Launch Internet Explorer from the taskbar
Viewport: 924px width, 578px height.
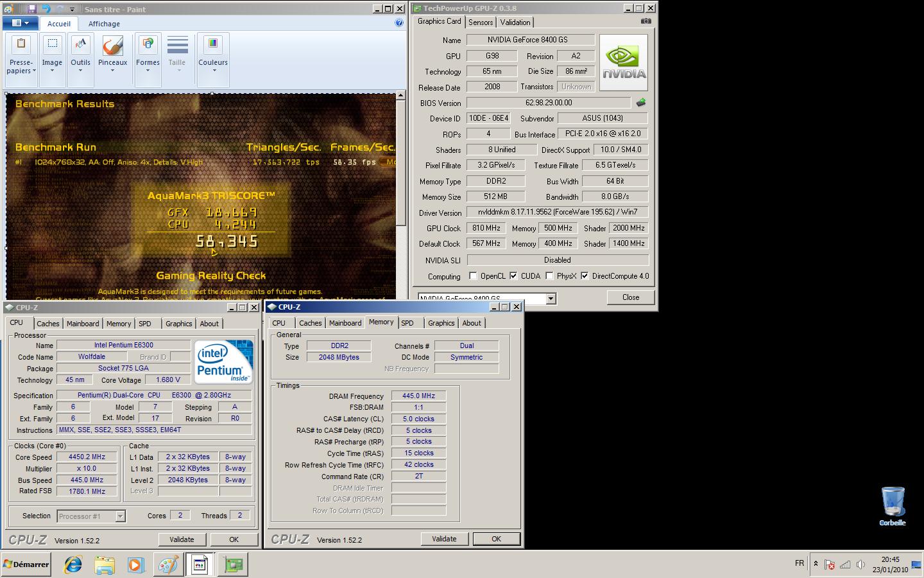tap(73, 565)
